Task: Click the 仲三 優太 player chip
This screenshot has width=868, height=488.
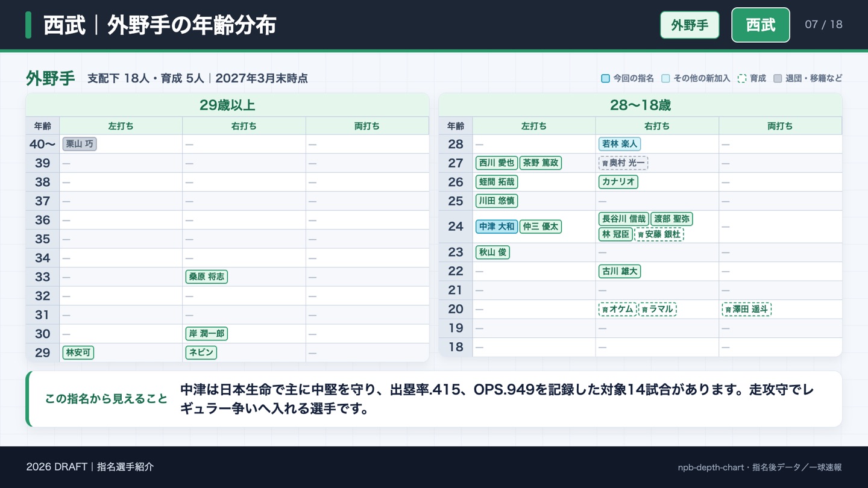Action: pos(541,227)
